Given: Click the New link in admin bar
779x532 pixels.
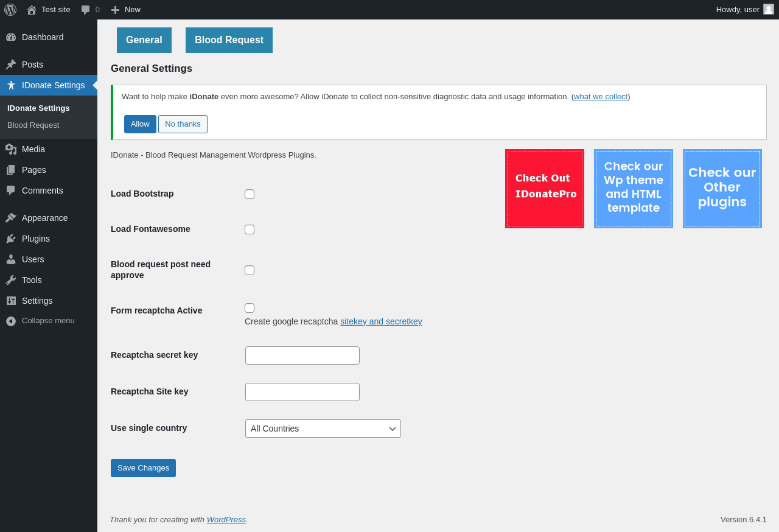Looking at the screenshot, I should click(126, 10).
